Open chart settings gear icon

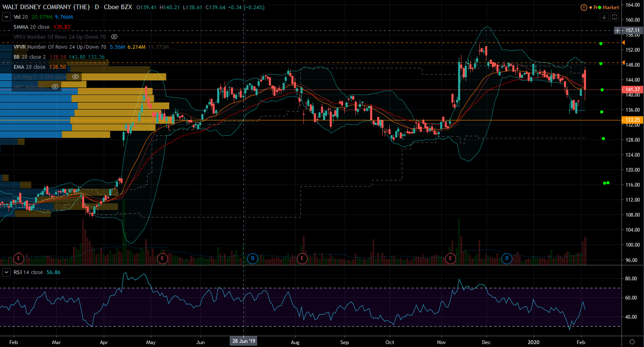coord(632,342)
